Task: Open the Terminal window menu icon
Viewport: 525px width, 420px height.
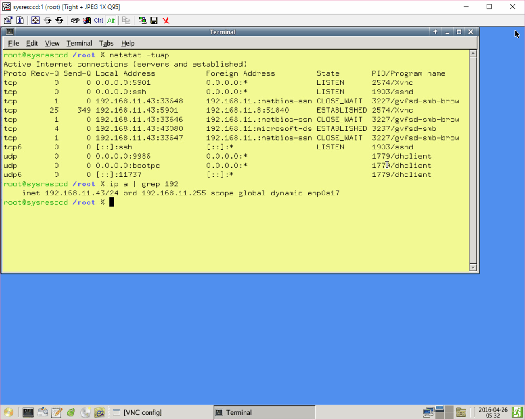Action: coord(10,32)
